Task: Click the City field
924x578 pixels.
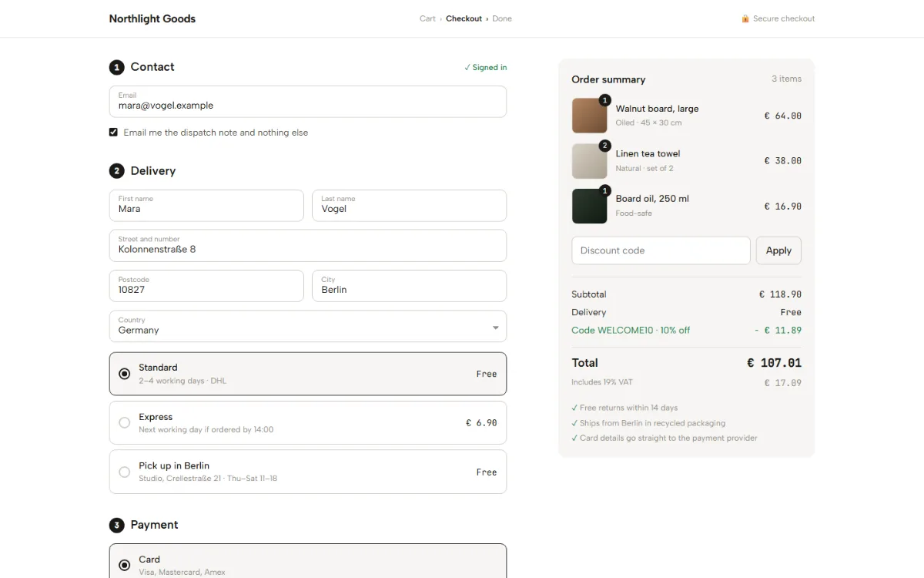Action: click(x=409, y=286)
